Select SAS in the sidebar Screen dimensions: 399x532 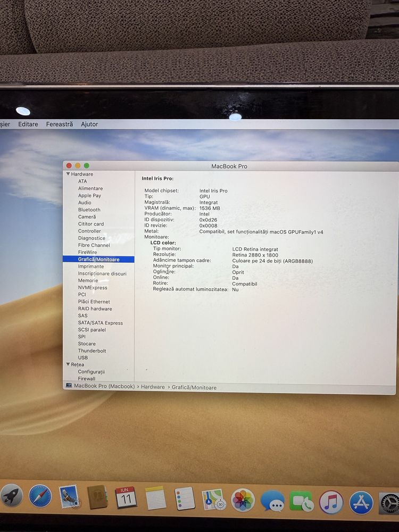(82, 315)
